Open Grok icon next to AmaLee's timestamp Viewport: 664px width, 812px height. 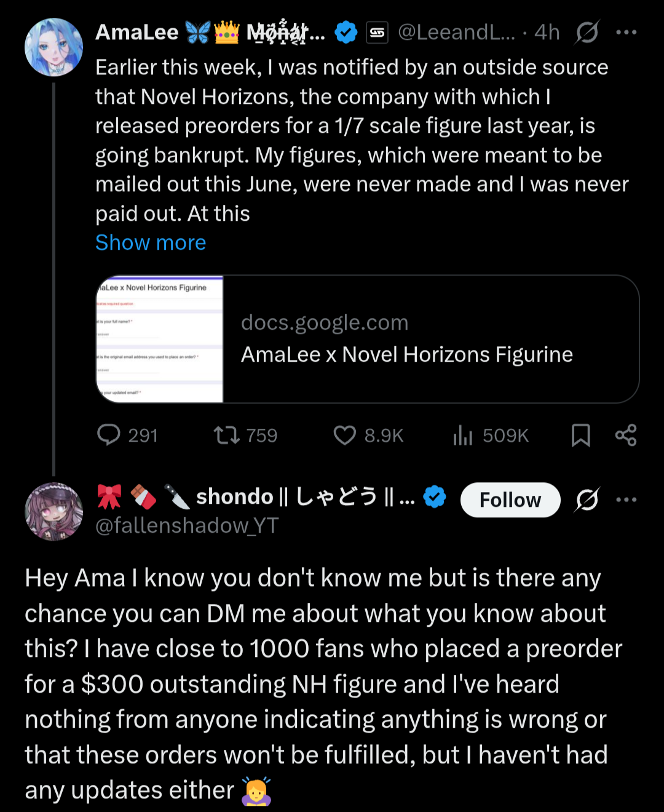click(587, 32)
